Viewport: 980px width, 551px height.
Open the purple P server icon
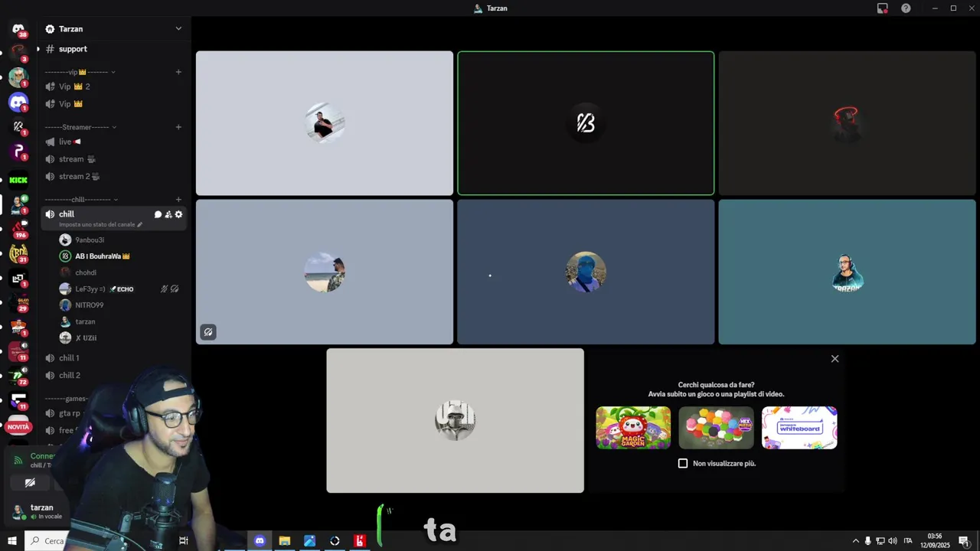coord(18,151)
